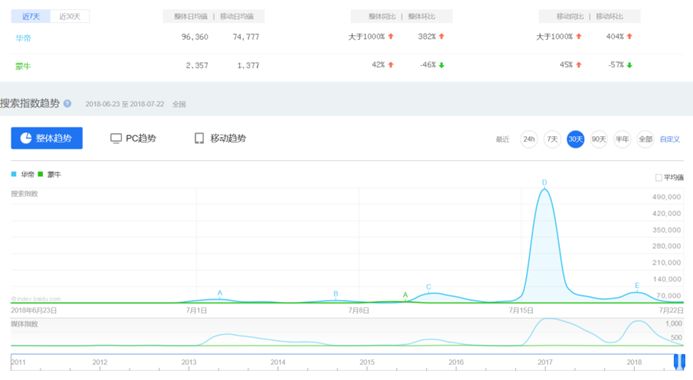Click the red up arrow next to 382%
The image size is (693, 380).
point(442,36)
